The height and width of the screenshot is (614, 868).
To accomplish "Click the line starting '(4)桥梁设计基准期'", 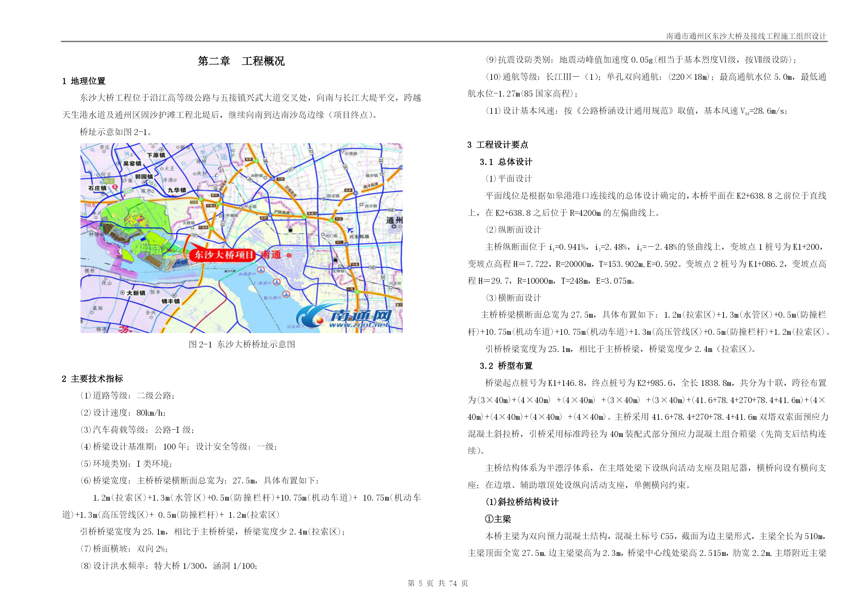I will [179, 447].
